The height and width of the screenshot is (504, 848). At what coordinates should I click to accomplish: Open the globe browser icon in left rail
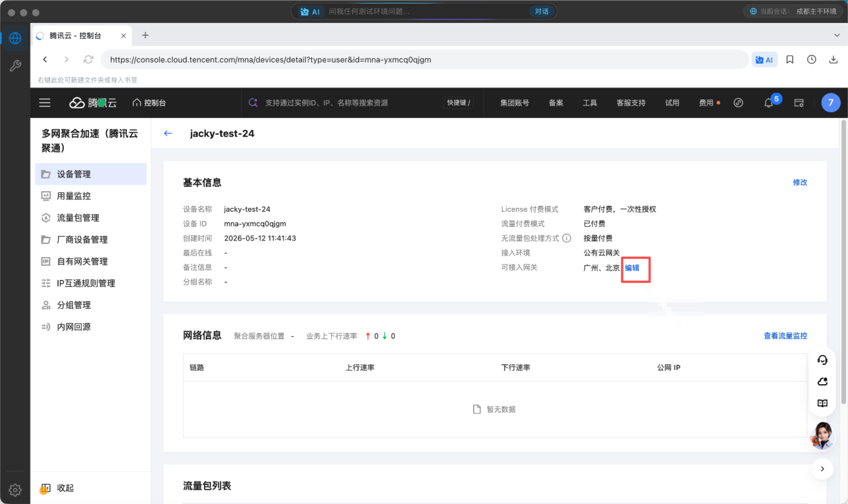15,38
